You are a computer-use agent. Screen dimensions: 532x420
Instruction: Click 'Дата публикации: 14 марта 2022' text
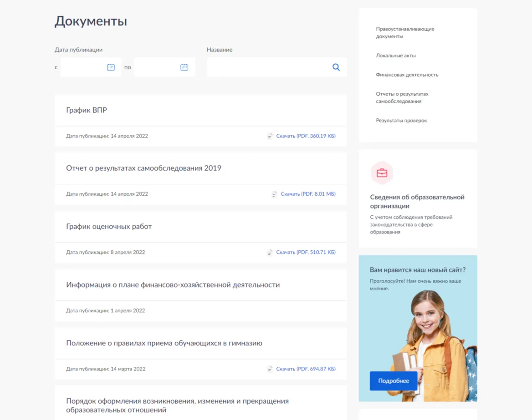pyautogui.click(x=106, y=369)
